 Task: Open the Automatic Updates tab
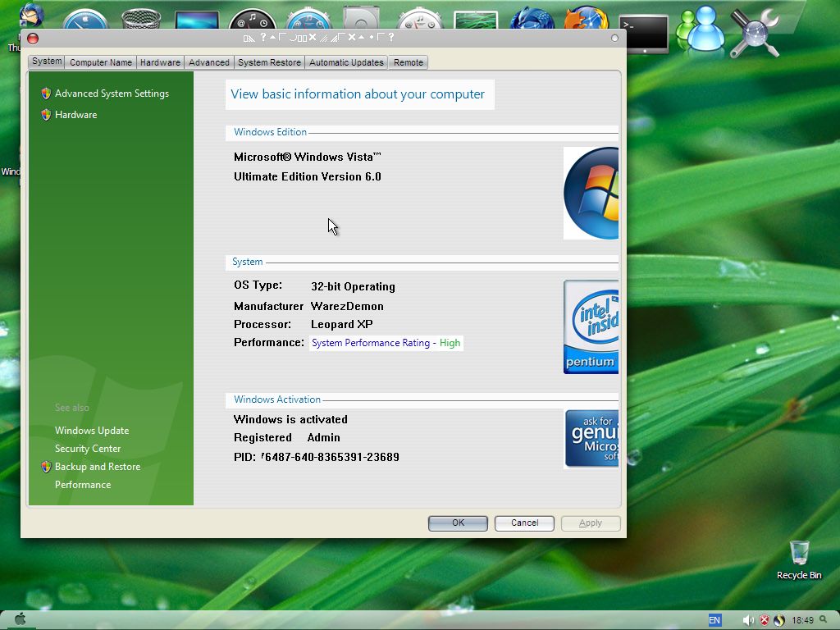click(x=347, y=62)
